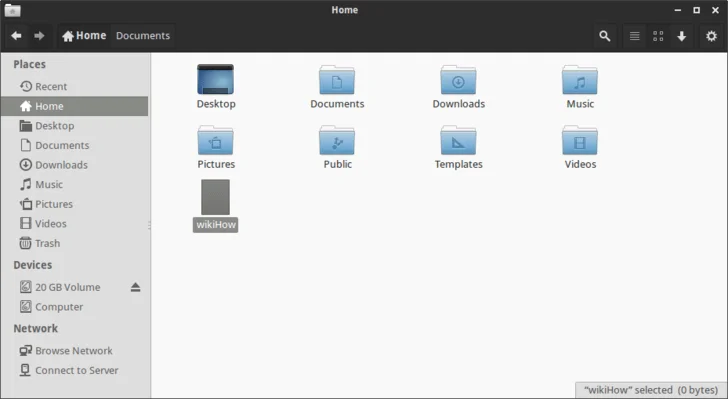Open Recent in the Places sidebar

(74, 86)
